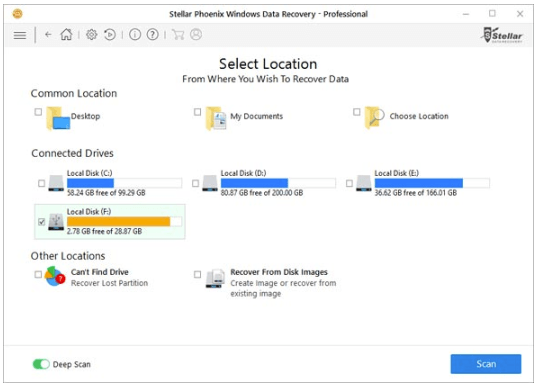Tick the Desktop checkbox
The width and height of the screenshot is (536, 386).
38,112
